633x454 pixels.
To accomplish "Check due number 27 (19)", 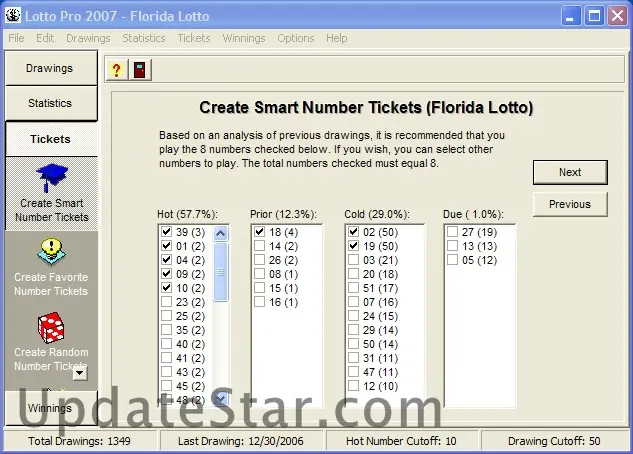I will [453, 232].
